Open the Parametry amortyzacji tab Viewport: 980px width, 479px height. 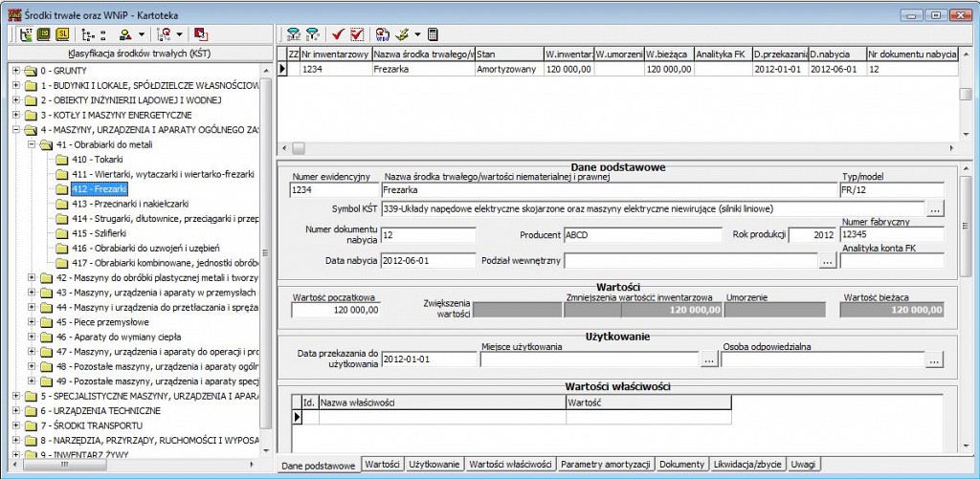pyautogui.click(x=606, y=464)
